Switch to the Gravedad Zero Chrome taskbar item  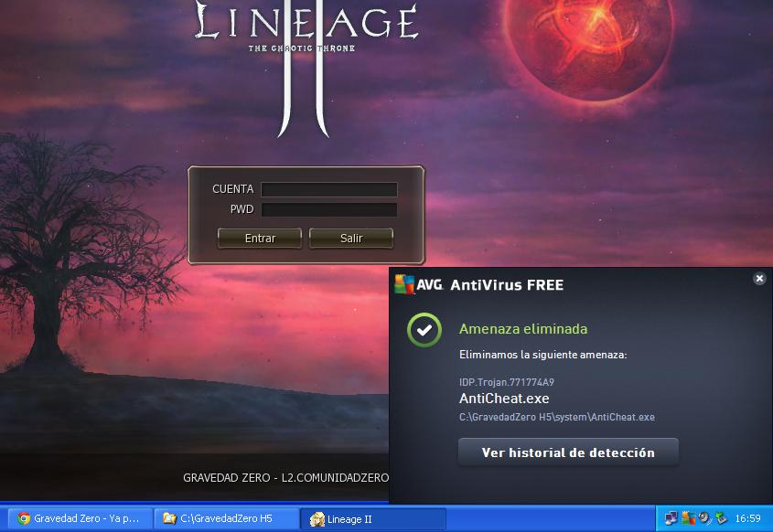coord(80,518)
